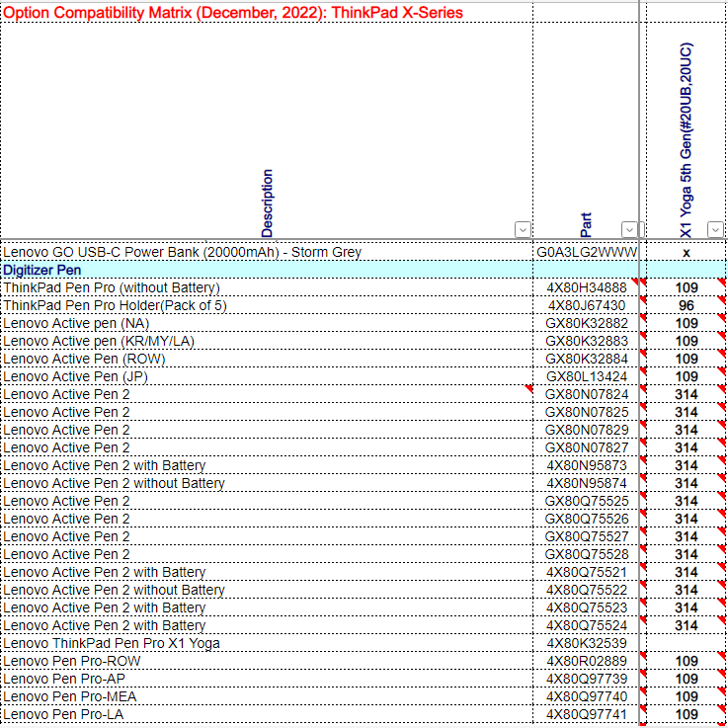The image size is (728, 728).
Task: Select Lenovo Active Pen (JP) cell
Action: click(267, 376)
